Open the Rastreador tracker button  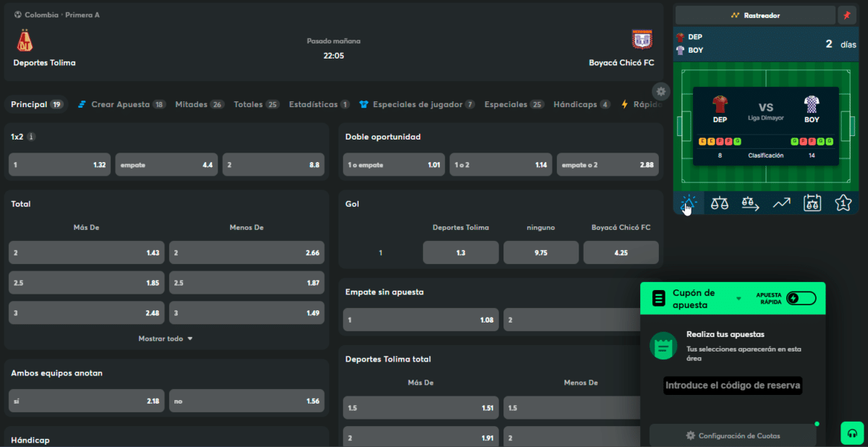point(754,14)
